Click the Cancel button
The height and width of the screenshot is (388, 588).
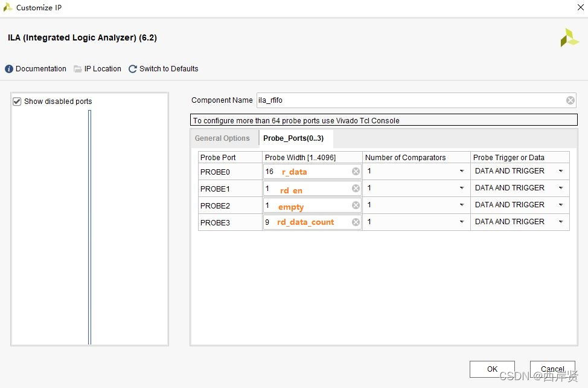pyautogui.click(x=552, y=369)
